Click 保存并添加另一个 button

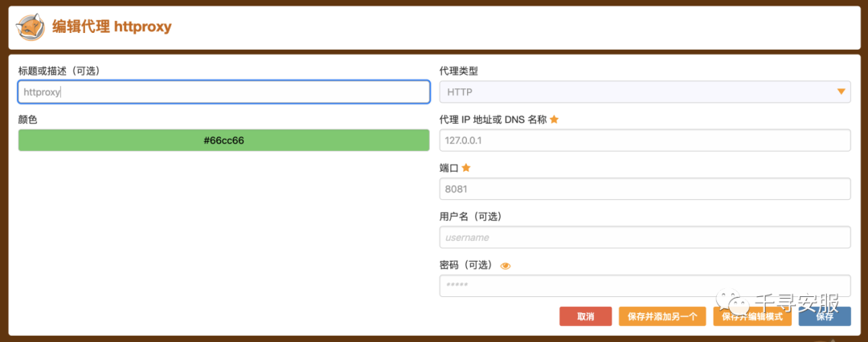(x=662, y=316)
